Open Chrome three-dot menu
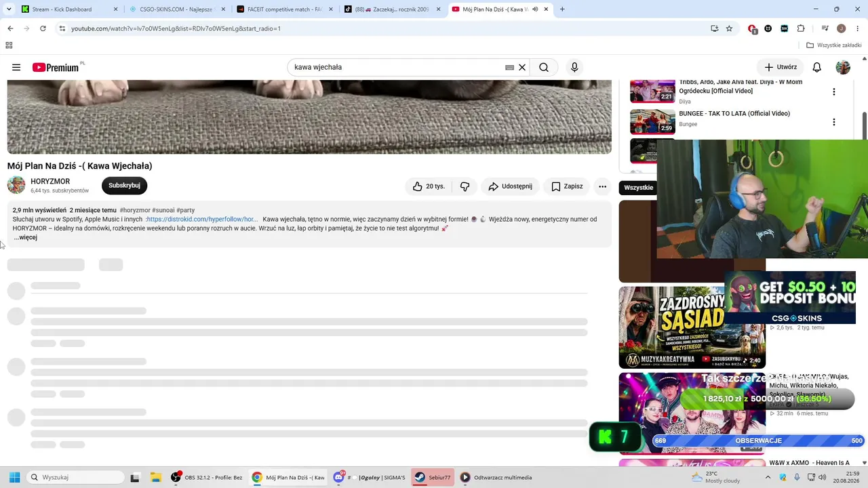 [x=857, y=28]
